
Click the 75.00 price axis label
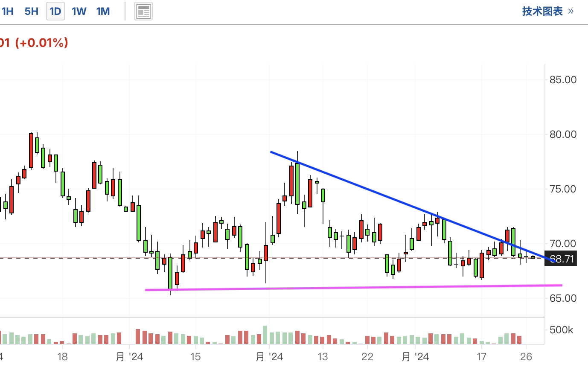point(563,189)
